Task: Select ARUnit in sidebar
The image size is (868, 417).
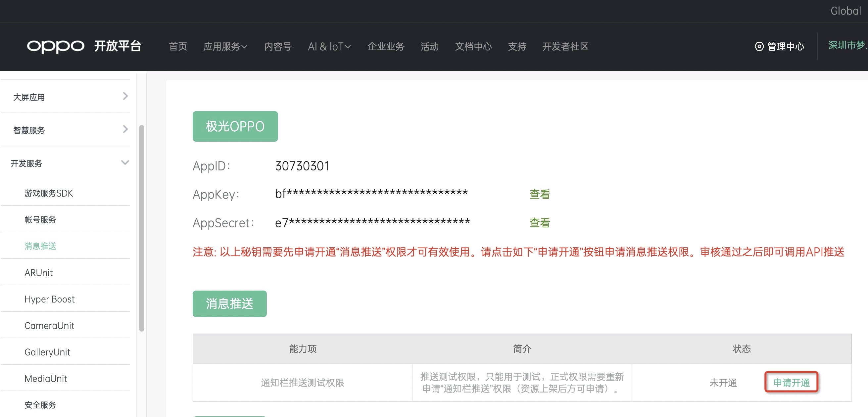Action: pos(39,273)
